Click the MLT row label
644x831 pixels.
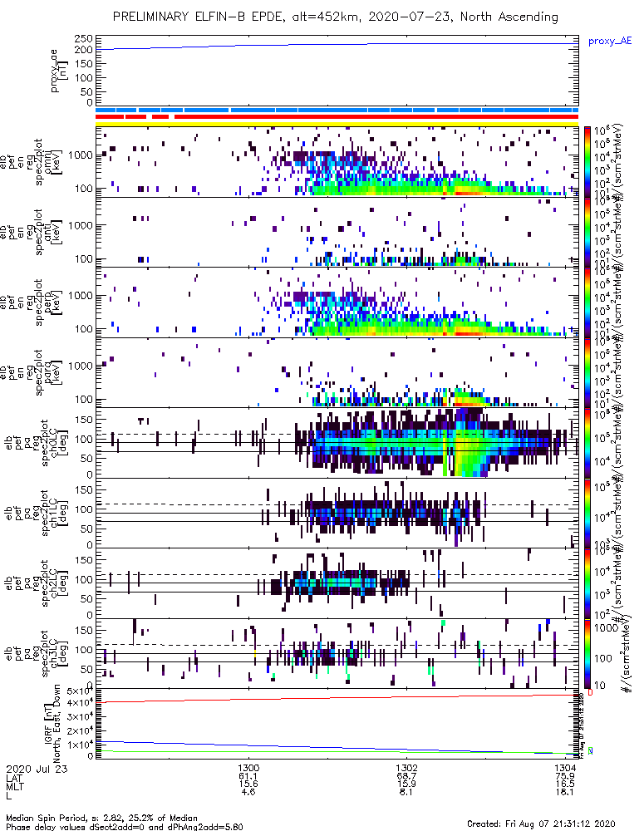[14, 785]
